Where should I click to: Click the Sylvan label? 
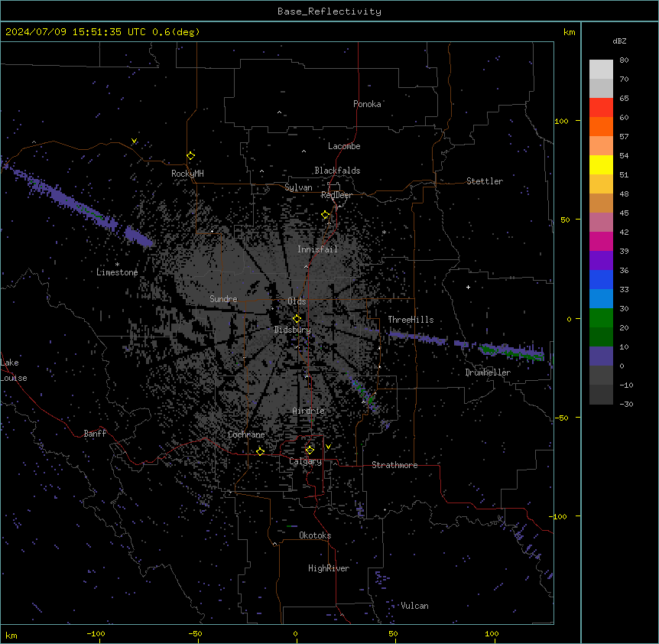pyautogui.click(x=298, y=187)
